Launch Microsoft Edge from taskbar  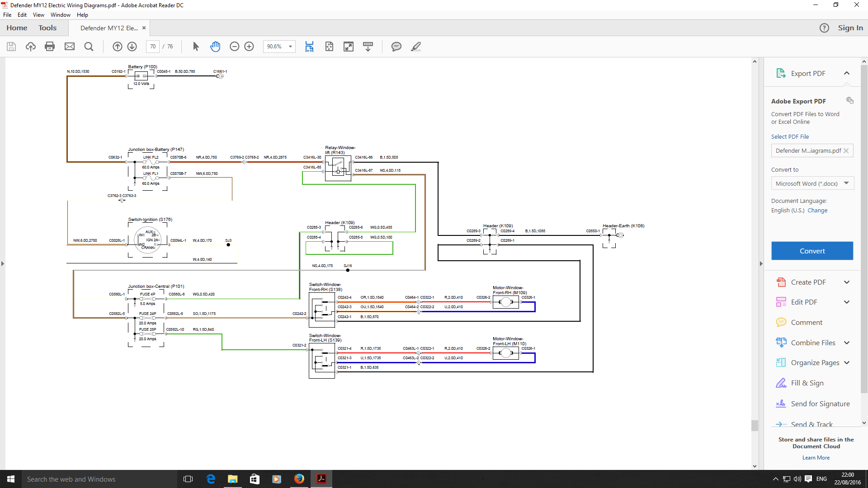[211, 479]
